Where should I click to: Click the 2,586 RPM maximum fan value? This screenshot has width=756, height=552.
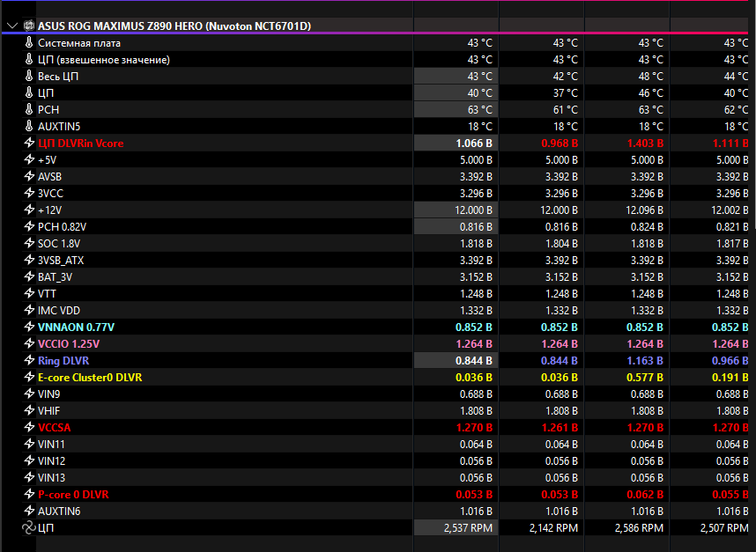point(639,528)
